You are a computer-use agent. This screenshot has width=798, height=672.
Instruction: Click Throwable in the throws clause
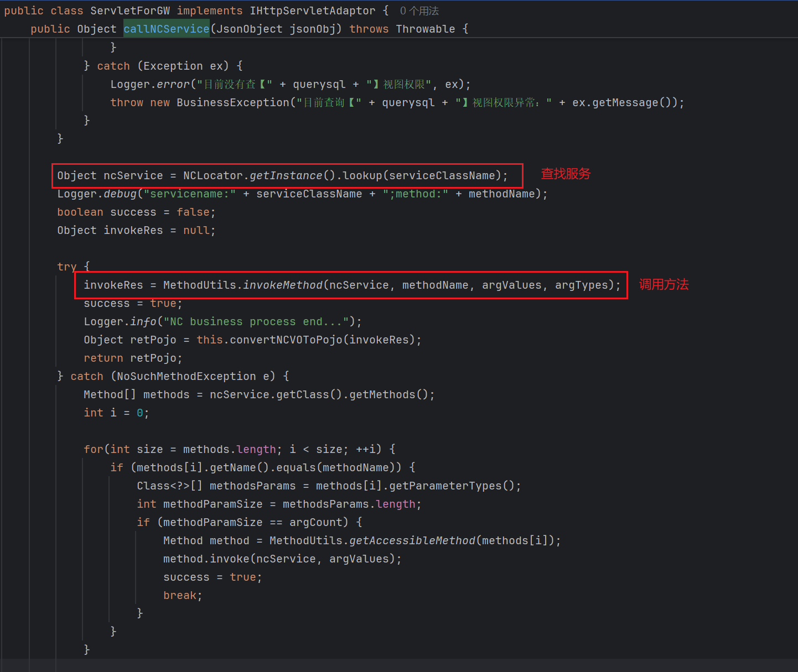pos(425,29)
